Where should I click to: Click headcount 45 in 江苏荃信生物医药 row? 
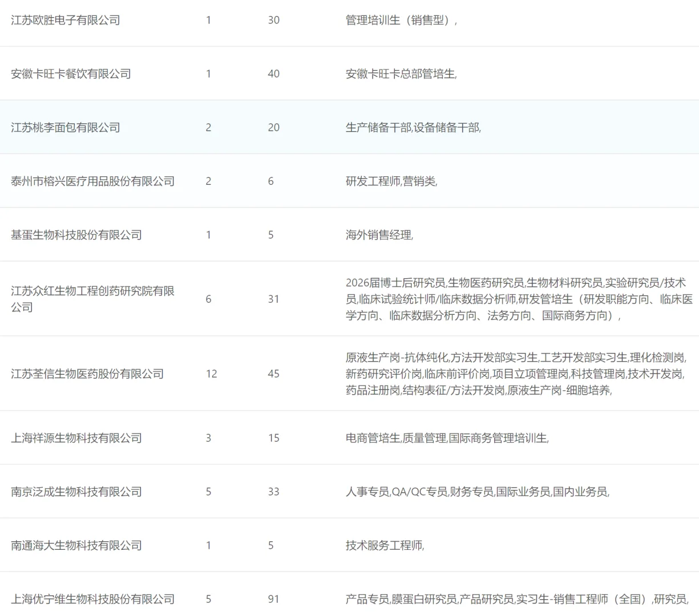point(274,374)
